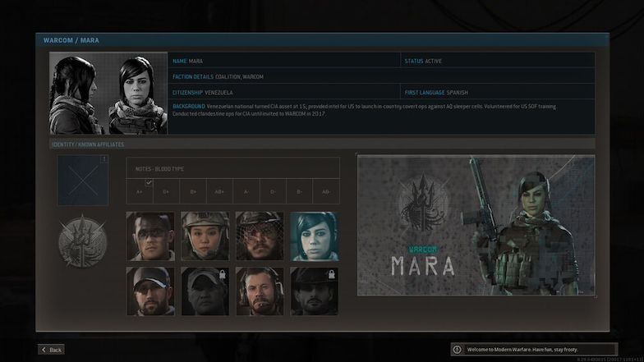This screenshot has height=362, width=644.
Task: Click the lock icon on the capped operator
Action: pyautogui.click(x=222, y=274)
